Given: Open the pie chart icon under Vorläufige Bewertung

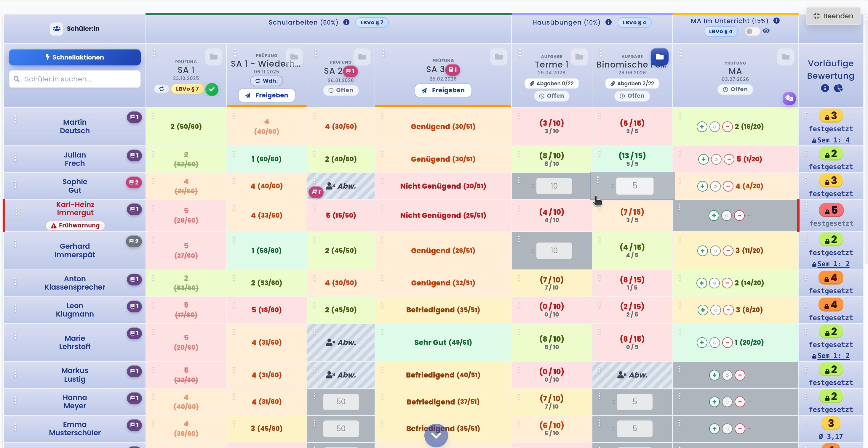Looking at the screenshot, I should point(838,88).
